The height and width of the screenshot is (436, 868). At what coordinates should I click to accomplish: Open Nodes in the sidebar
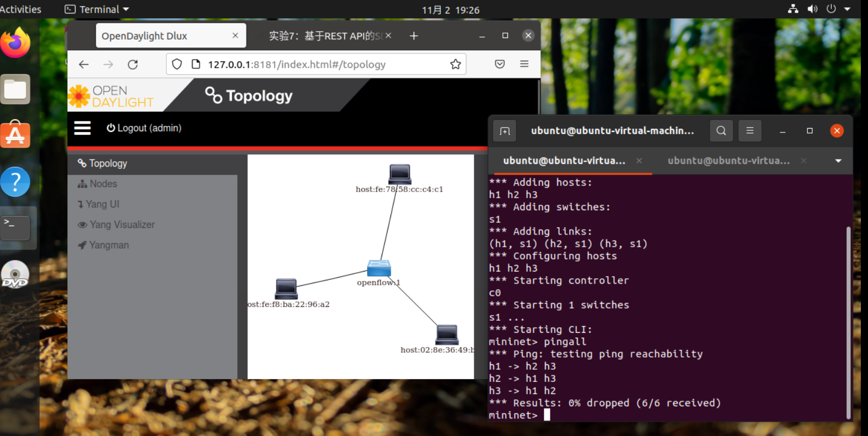tap(153, 184)
